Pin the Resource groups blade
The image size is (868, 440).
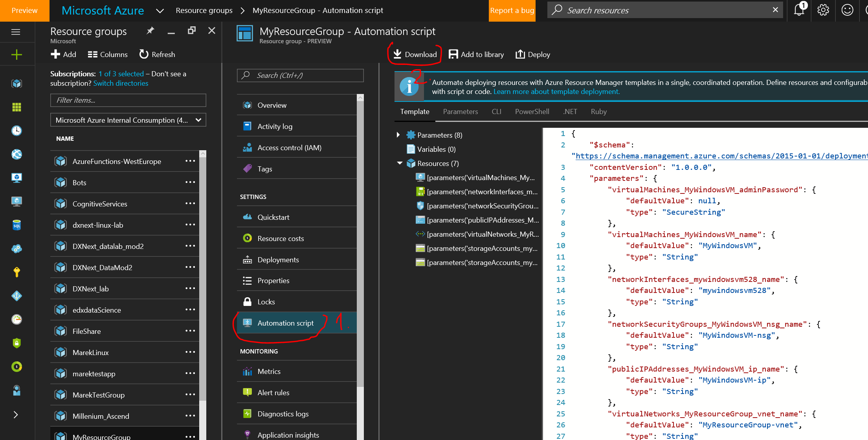pyautogui.click(x=150, y=31)
